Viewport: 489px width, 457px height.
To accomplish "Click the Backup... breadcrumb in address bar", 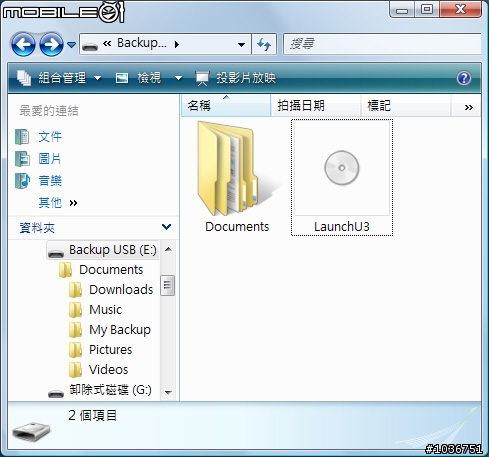I will tap(142, 43).
